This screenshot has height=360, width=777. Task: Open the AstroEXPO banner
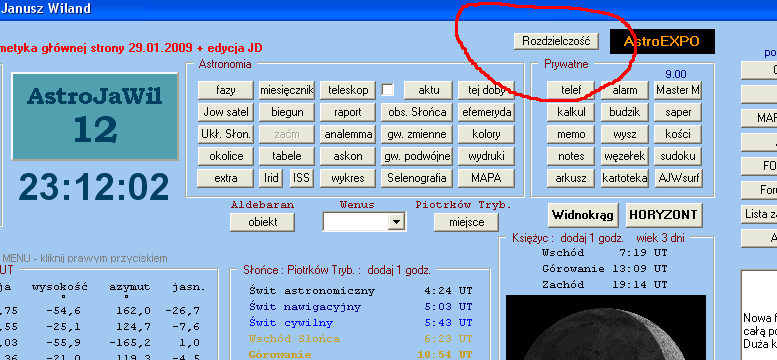[662, 41]
